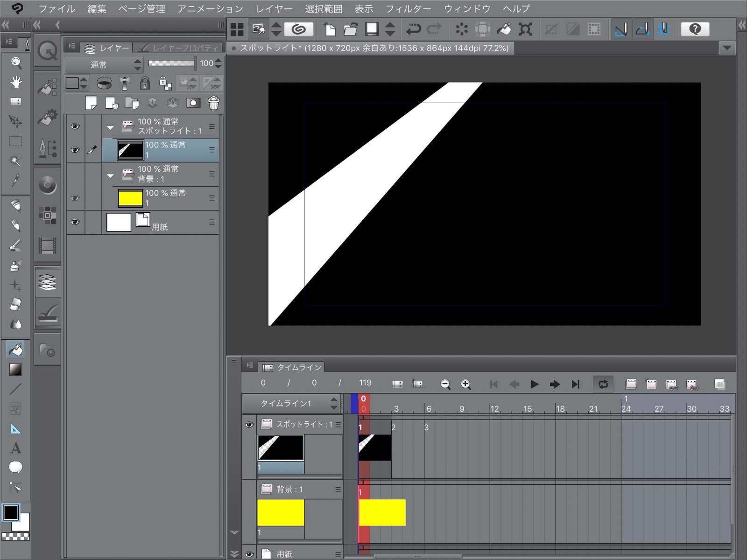Adjust the opacity 100 stepper

(x=218, y=63)
